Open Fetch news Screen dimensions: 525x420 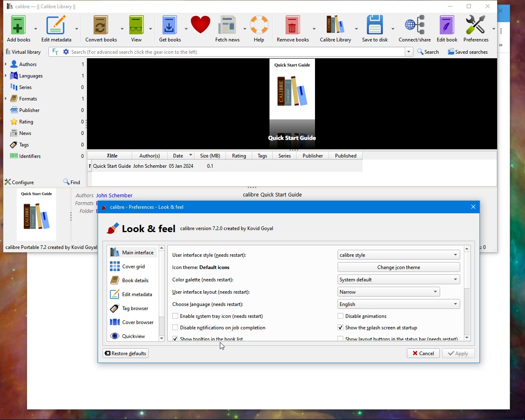point(227,29)
